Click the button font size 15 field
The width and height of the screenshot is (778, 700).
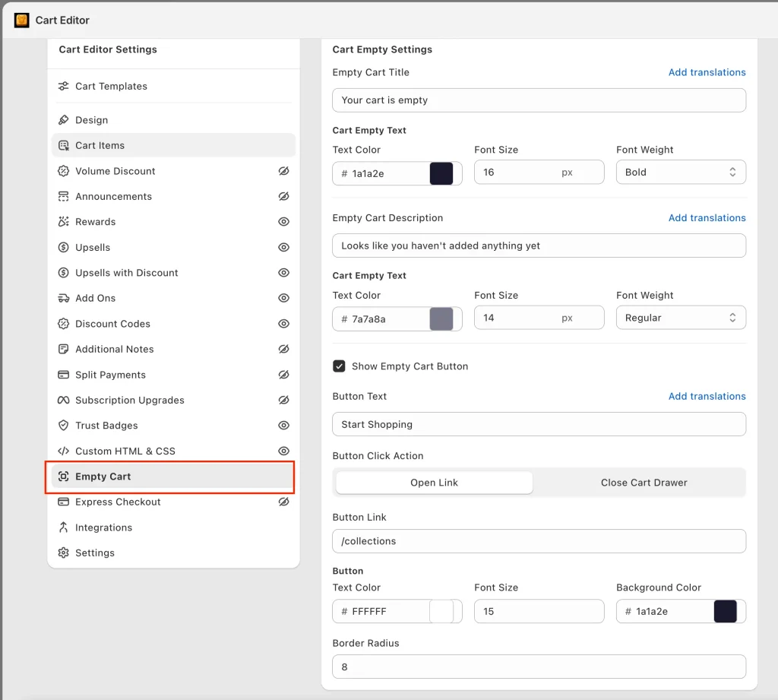tap(539, 611)
